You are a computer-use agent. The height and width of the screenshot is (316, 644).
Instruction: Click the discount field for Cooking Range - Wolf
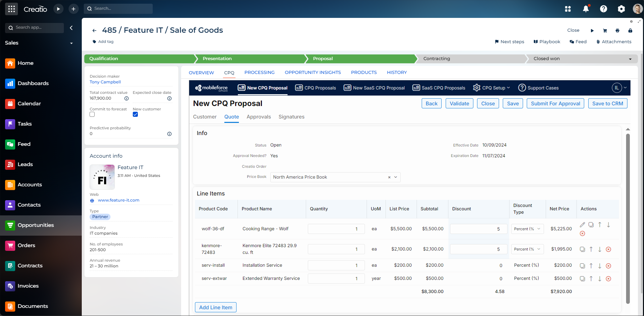pyautogui.click(x=479, y=229)
